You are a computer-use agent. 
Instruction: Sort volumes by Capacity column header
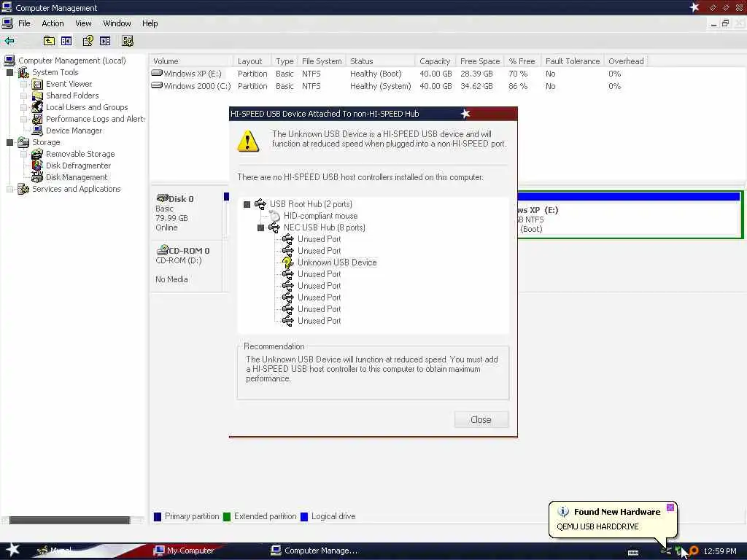click(x=435, y=61)
